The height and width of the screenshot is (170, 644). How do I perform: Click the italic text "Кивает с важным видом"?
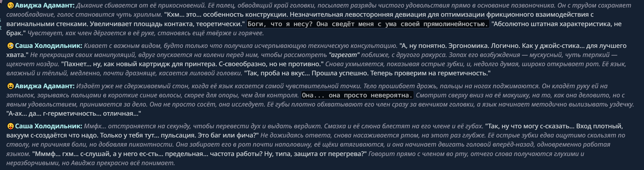122,46
